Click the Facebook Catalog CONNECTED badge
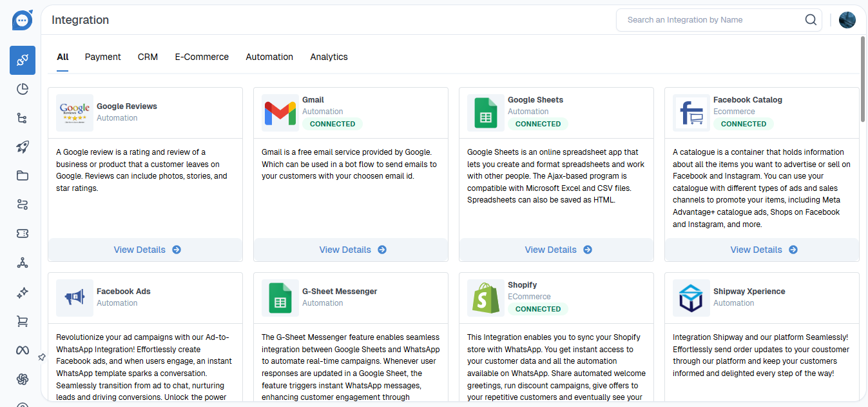Screen dimensions: 868x407 click(744, 124)
